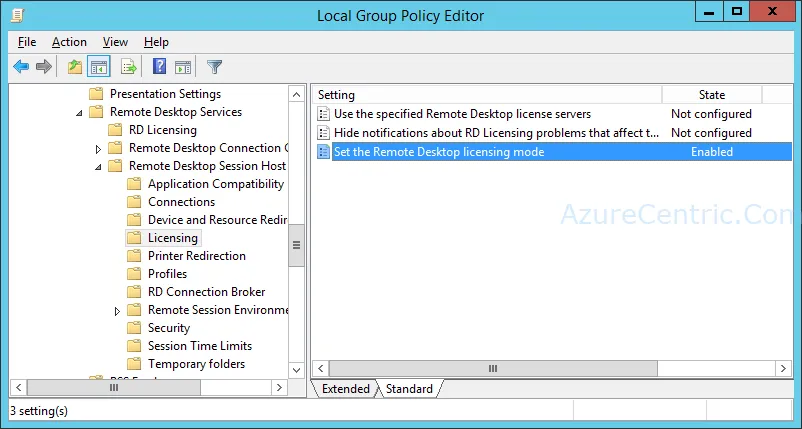Switch to the Extended tab
Image resolution: width=802 pixels, height=429 pixels.
pyautogui.click(x=345, y=389)
